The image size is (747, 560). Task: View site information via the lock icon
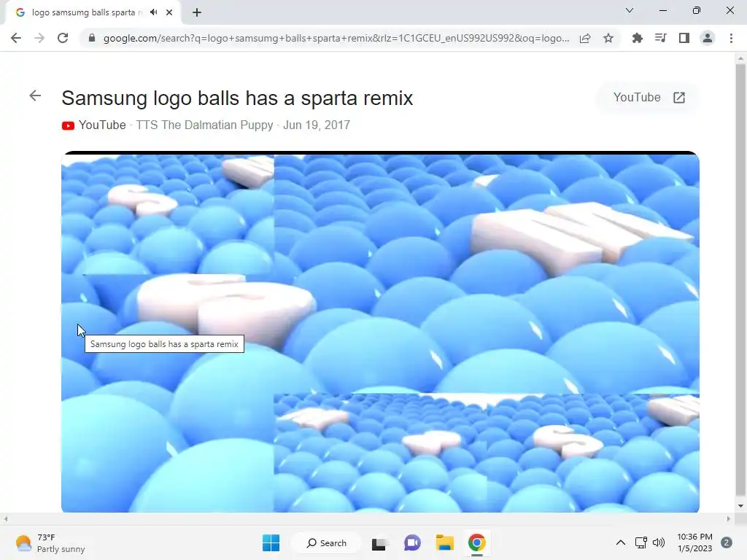[x=92, y=38]
